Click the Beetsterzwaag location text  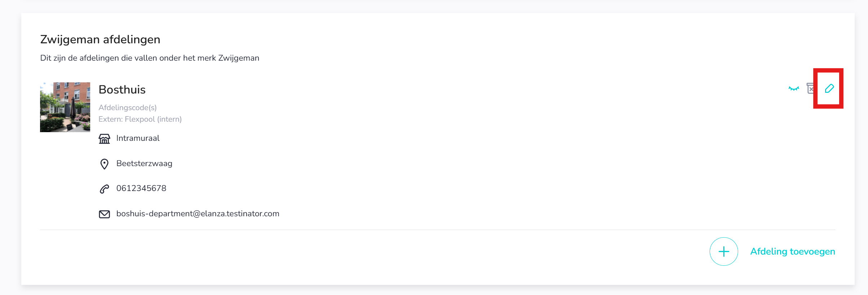[144, 164]
